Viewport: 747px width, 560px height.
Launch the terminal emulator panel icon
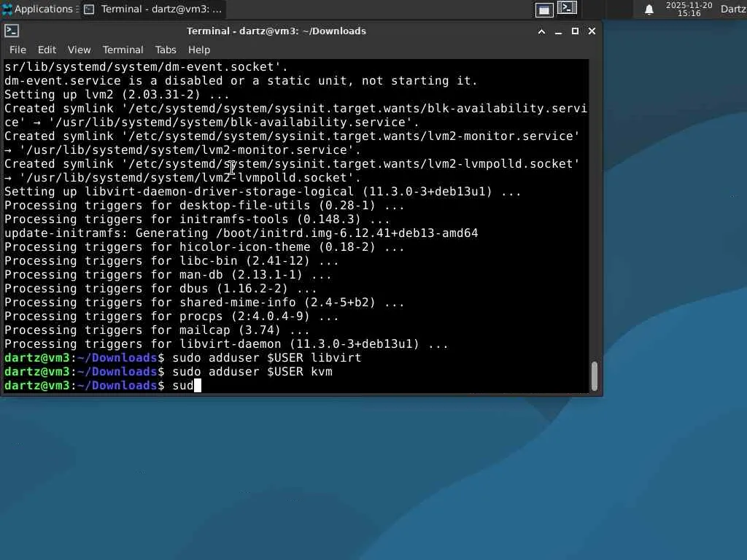tap(567, 9)
